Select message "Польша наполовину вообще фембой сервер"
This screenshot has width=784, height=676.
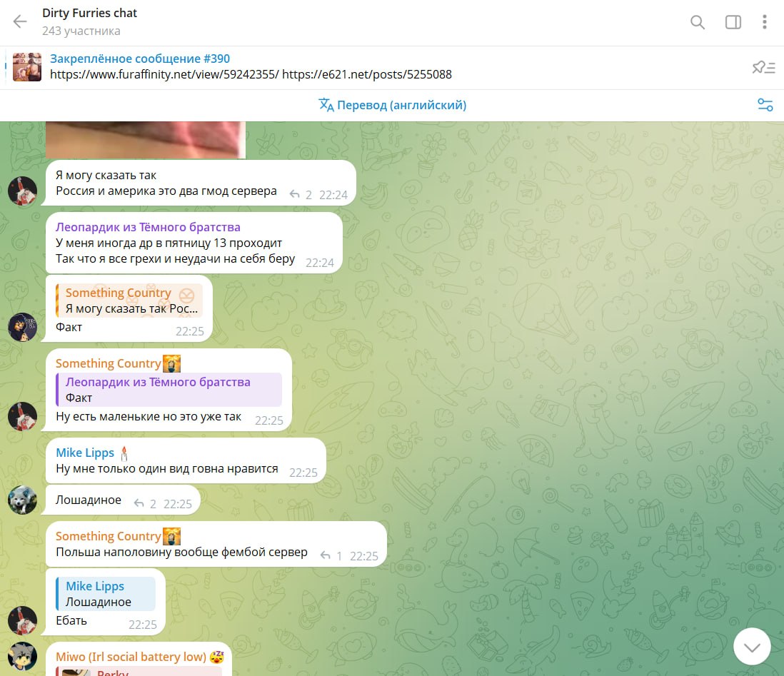pos(181,552)
